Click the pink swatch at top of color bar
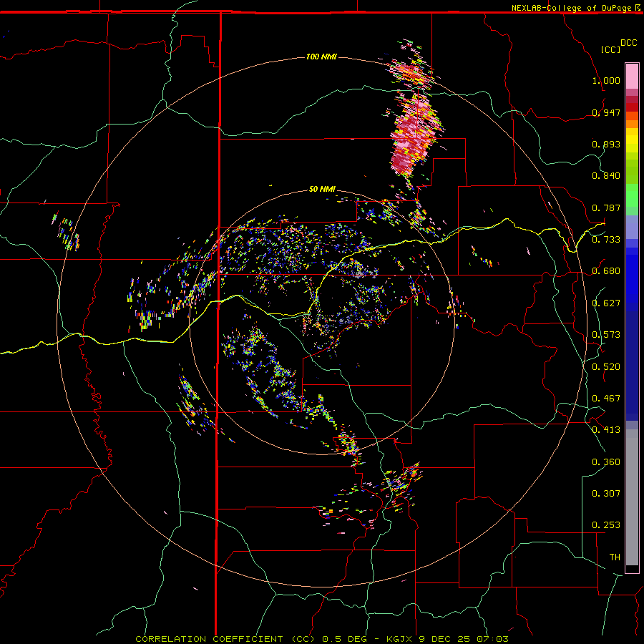 pos(632,76)
